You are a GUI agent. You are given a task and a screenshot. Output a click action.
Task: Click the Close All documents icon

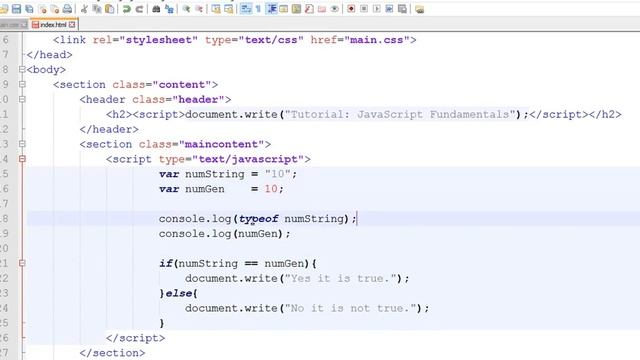coord(55,9)
